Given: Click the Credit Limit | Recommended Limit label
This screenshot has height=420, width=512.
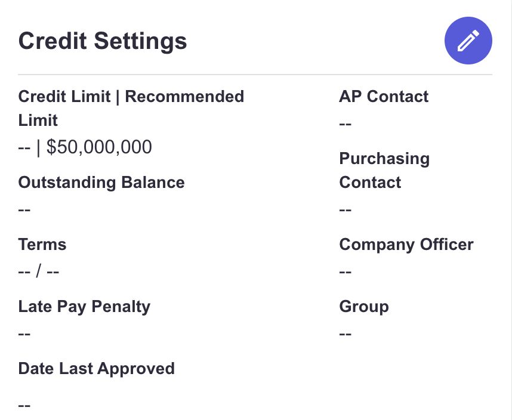Looking at the screenshot, I should pyautogui.click(x=131, y=109).
